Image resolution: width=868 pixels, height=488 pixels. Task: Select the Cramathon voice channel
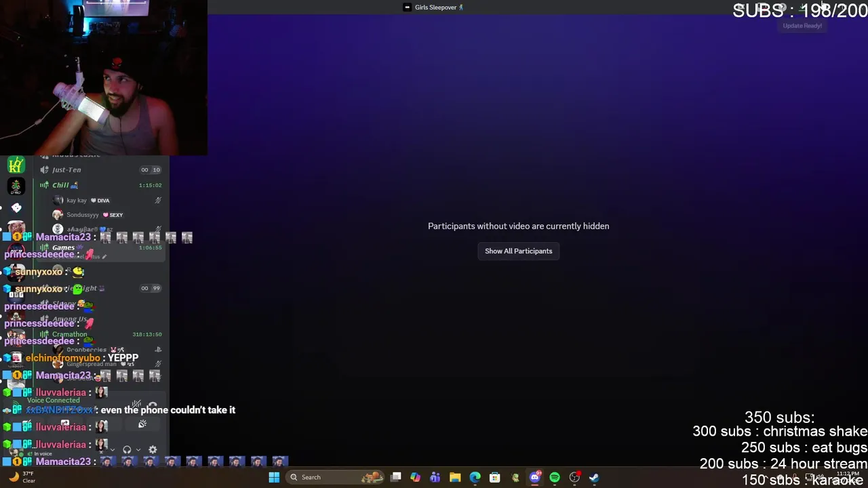point(102,334)
